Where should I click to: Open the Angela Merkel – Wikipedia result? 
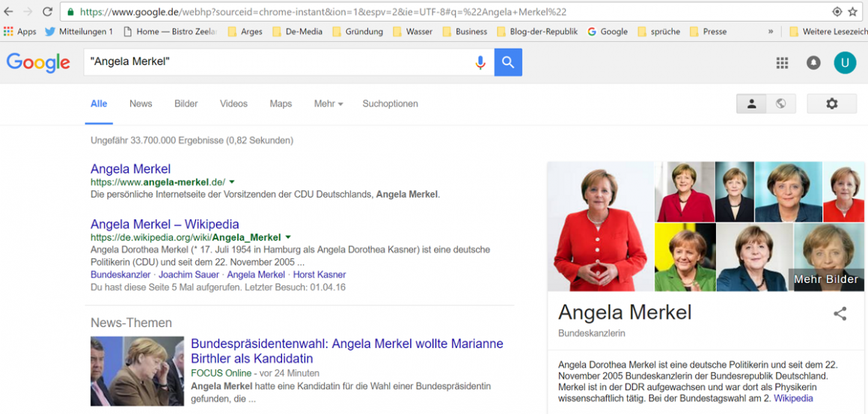tap(165, 224)
